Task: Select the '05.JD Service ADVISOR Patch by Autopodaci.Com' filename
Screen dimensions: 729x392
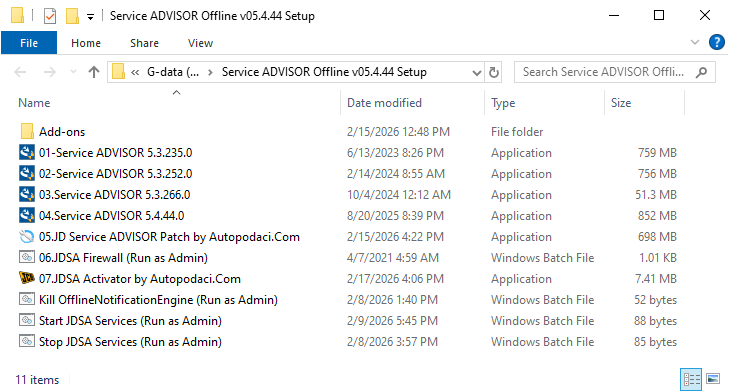Action: tap(169, 237)
